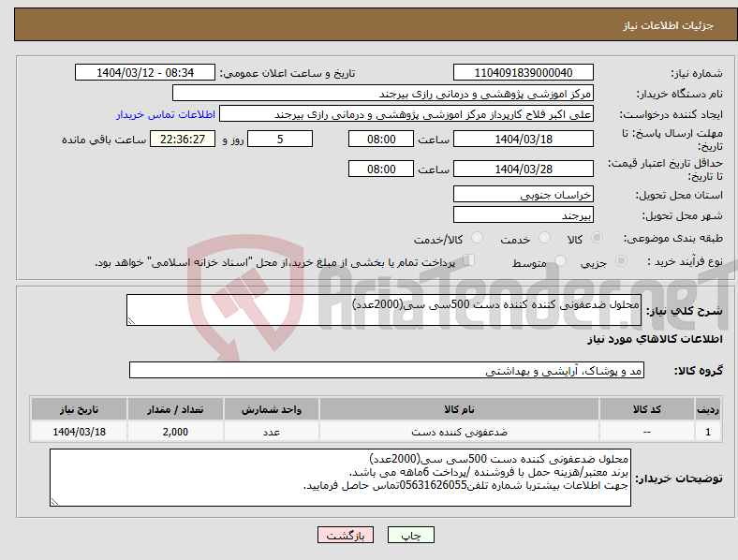The height and width of the screenshot is (560, 738).
Task: Click the buyer organization name field
Action: (383, 93)
